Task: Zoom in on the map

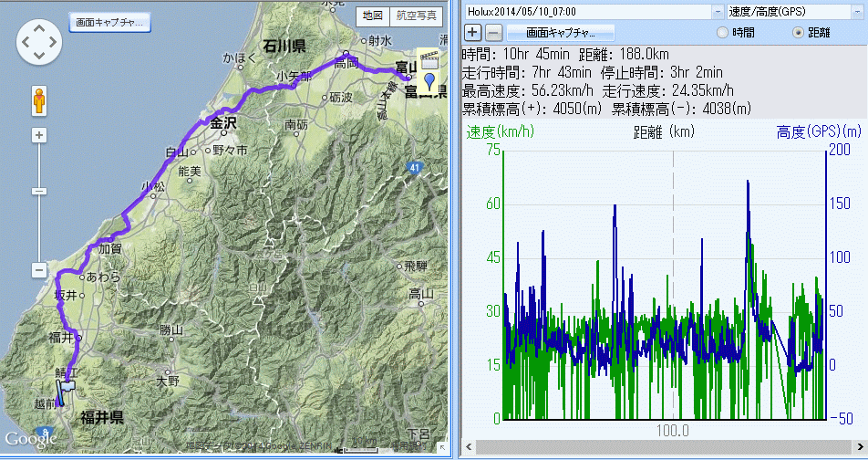Action: click(x=39, y=136)
